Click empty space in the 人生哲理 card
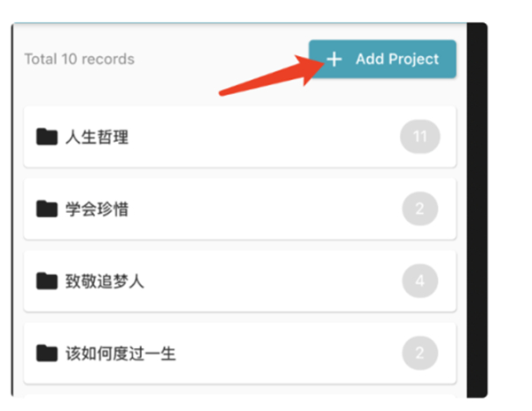The height and width of the screenshot is (411, 532). point(266,137)
